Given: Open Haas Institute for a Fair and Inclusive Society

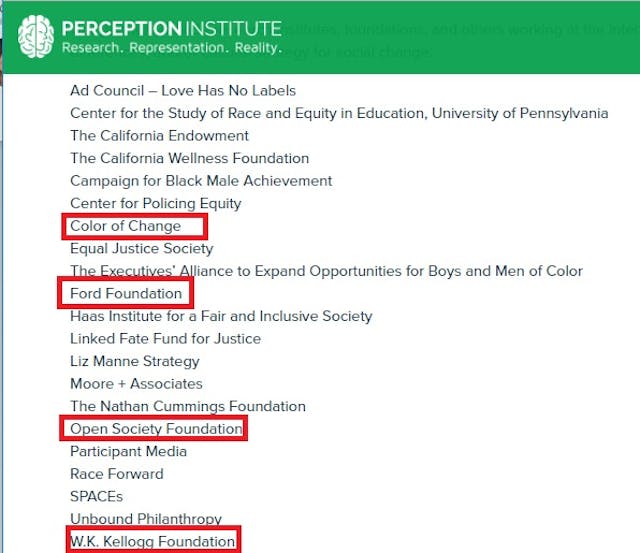Looking at the screenshot, I should [x=220, y=316].
